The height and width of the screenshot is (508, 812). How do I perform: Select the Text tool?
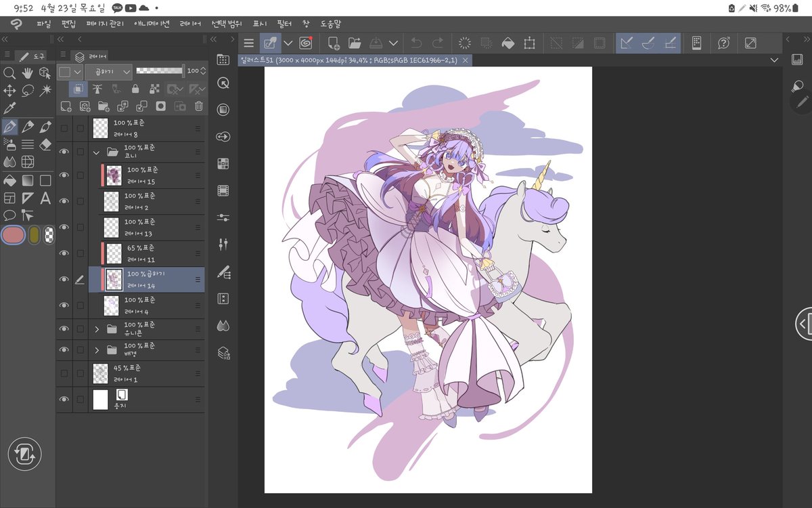45,198
